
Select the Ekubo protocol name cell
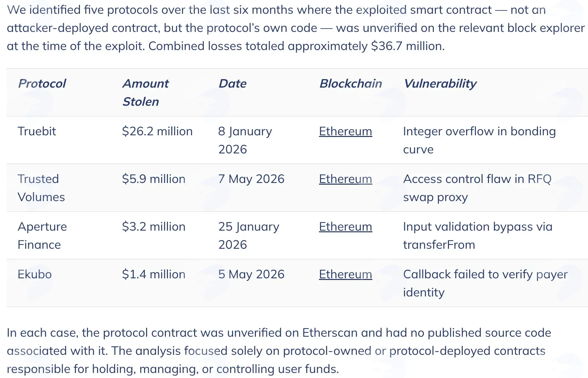click(x=35, y=274)
